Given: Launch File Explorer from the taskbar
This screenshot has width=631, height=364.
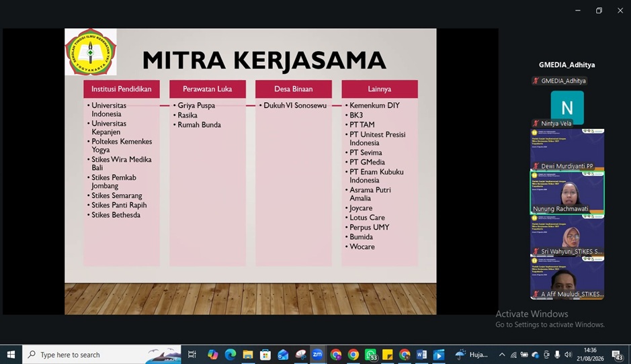Looking at the screenshot, I should (x=248, y=355).
